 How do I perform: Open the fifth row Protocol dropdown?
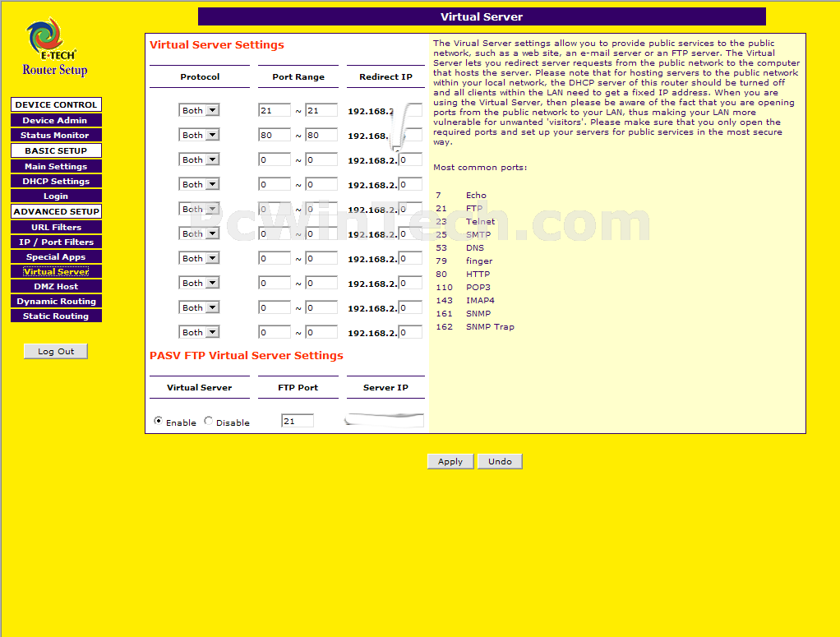199,209
